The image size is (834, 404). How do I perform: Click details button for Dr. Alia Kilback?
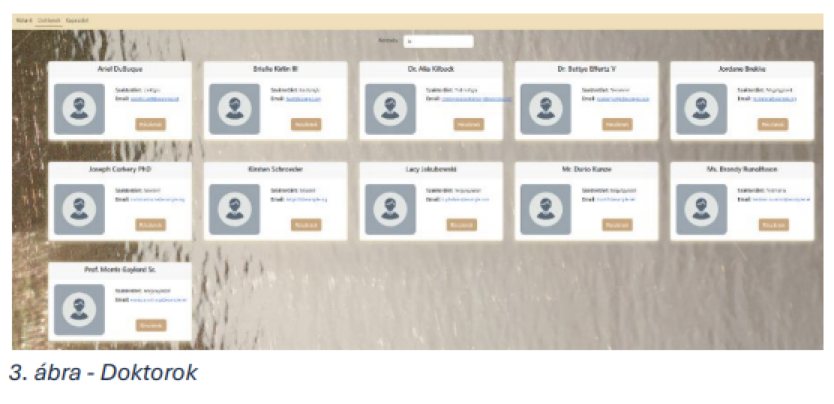pyautogui.click(x=469, y=124)
